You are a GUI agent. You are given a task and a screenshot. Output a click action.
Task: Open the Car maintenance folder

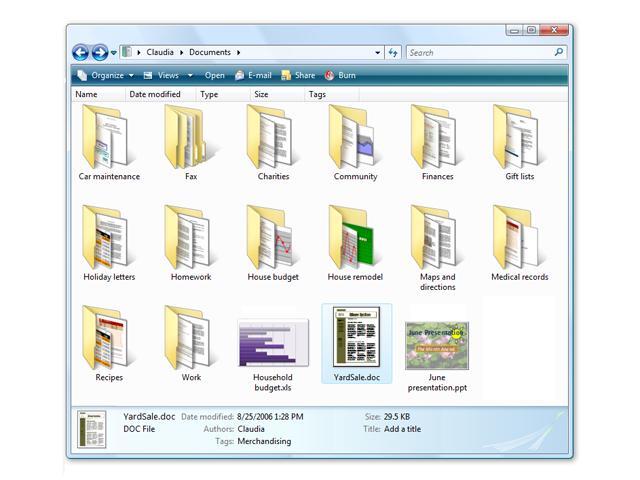[x=108, y=138]
